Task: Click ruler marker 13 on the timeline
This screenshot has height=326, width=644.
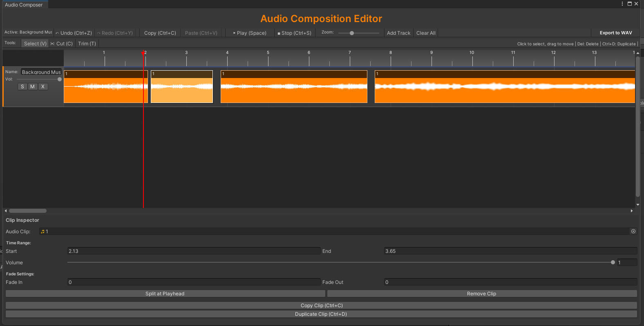Action: pyautogui.click(x=595, y=53)
